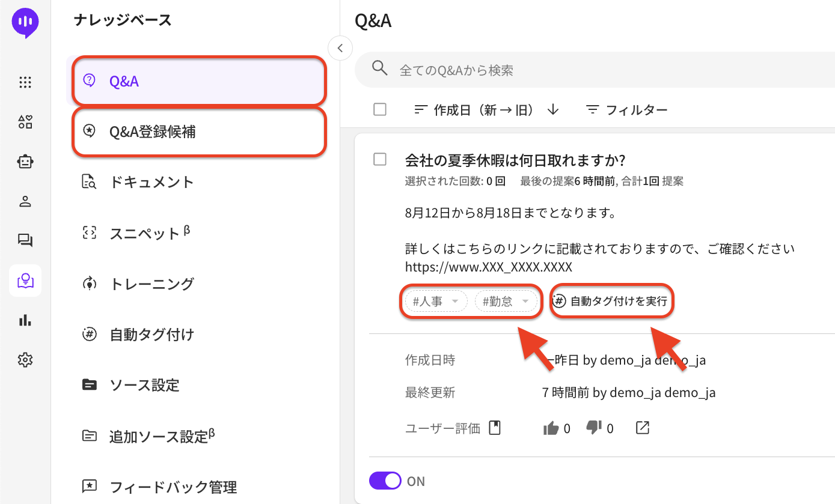Toggle the Q&A ON switch off

[x=385, y=481]
